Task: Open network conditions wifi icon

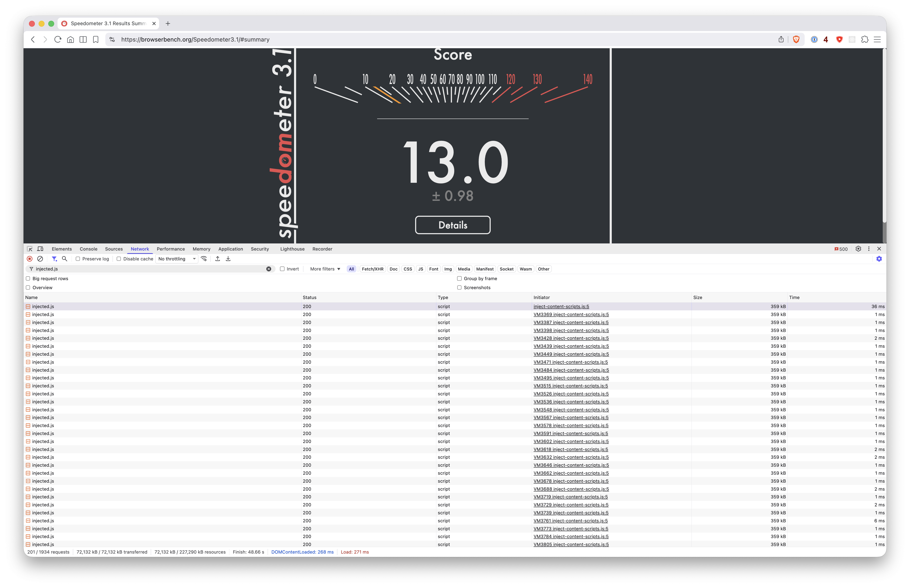Action: point(204,259)
